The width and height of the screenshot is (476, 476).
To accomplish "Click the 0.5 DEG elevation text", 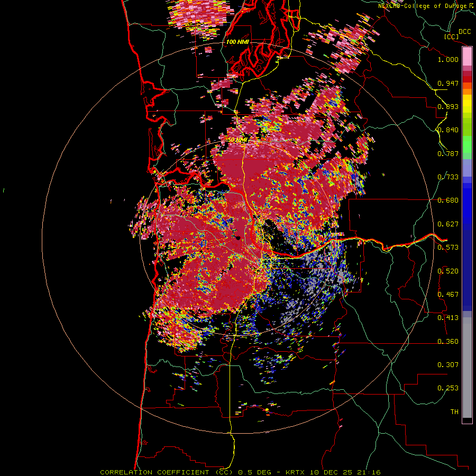I will click(x=254, y=472).
